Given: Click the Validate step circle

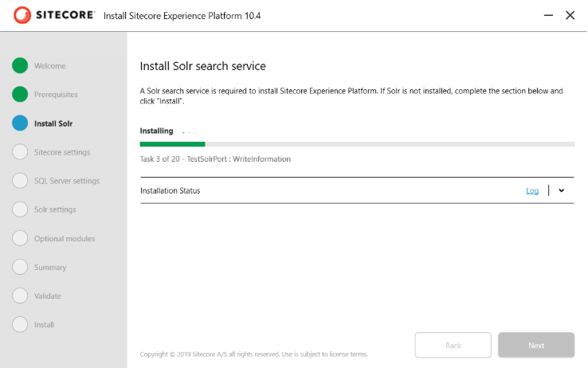Looking at the screenshot, I should (x=20, y=296).
